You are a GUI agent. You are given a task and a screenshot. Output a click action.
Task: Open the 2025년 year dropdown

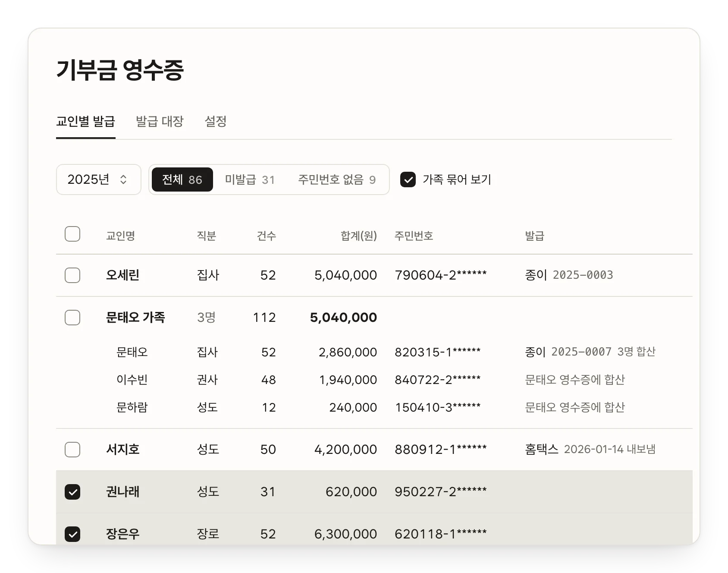[98, 179]
